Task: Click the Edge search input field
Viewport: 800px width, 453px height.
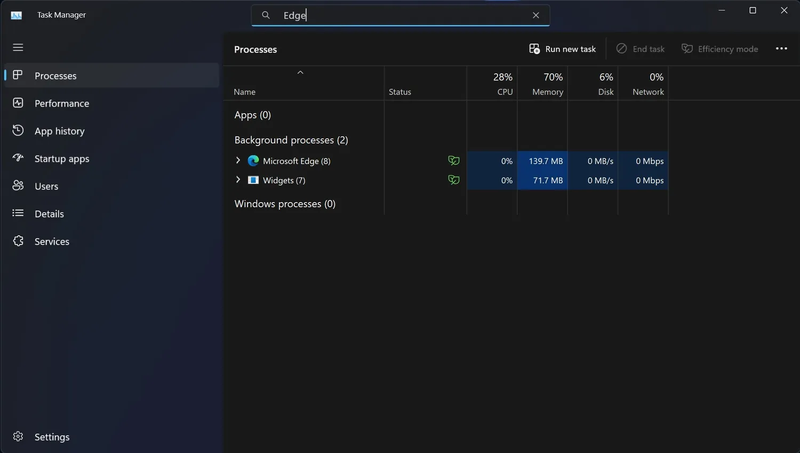Action: (401, 15)
